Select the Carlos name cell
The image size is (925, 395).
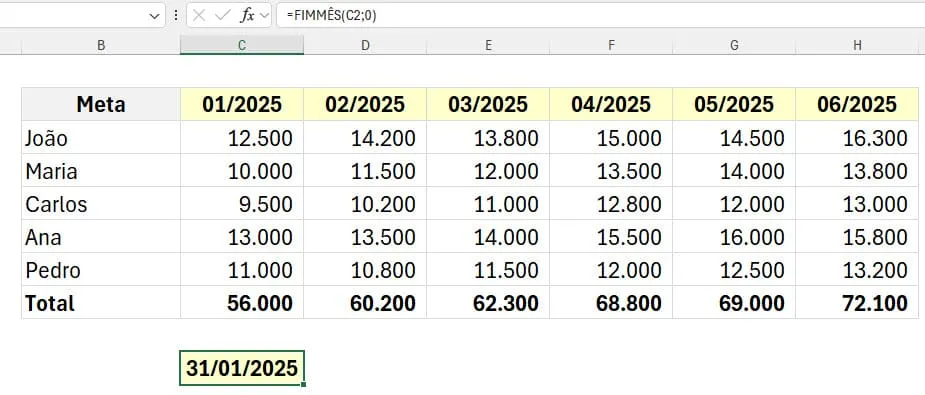pyautogui.click(x=101, y=204)
